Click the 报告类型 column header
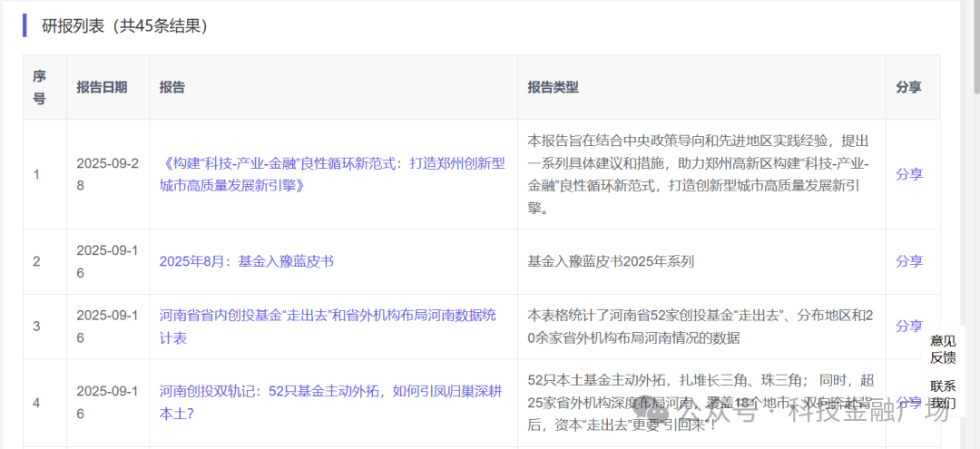The width and height of the screenshot is (980, 449). (553, 87)
